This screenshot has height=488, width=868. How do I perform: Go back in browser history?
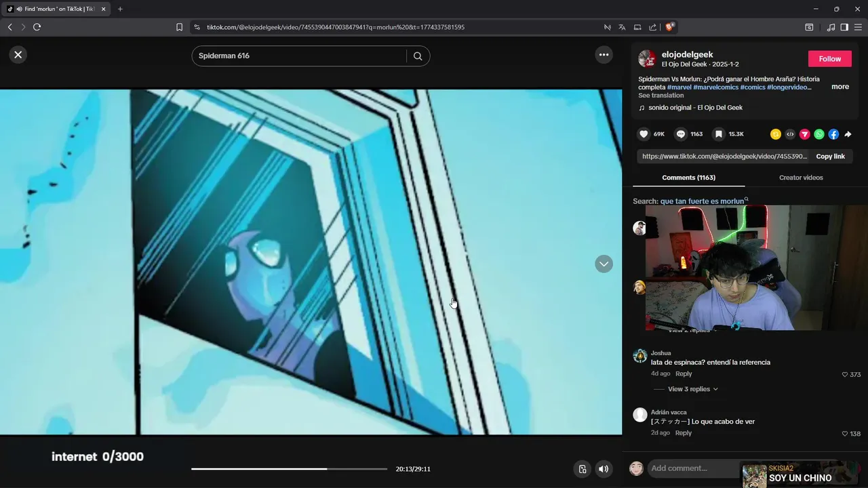pos(9,27)
